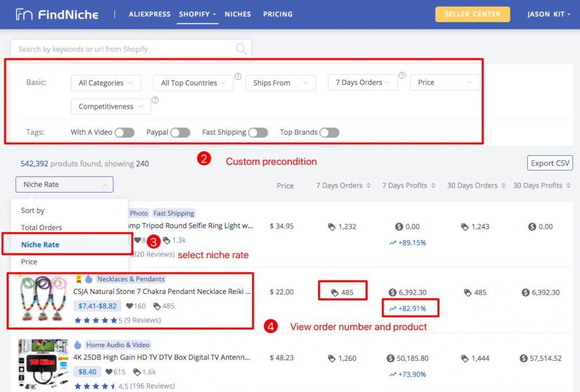Click dollar icon next to 57,514.52 profit
Image resolution: width=580 pixels, height=392 pixels.
pos(524,359)
